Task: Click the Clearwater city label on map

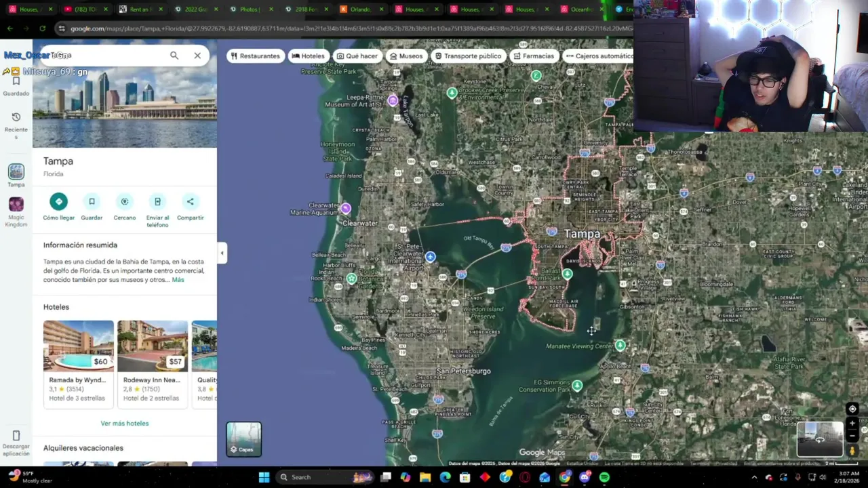Action: pyautogui.click(x=360, y=223)
